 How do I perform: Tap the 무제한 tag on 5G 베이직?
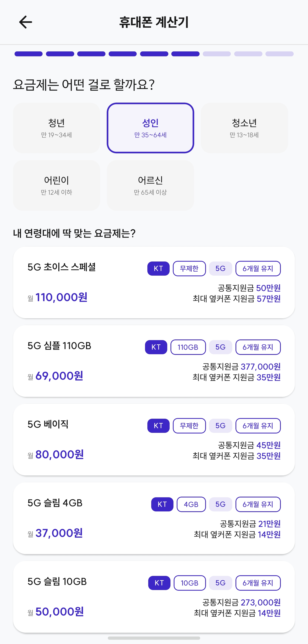click(189, 426)
